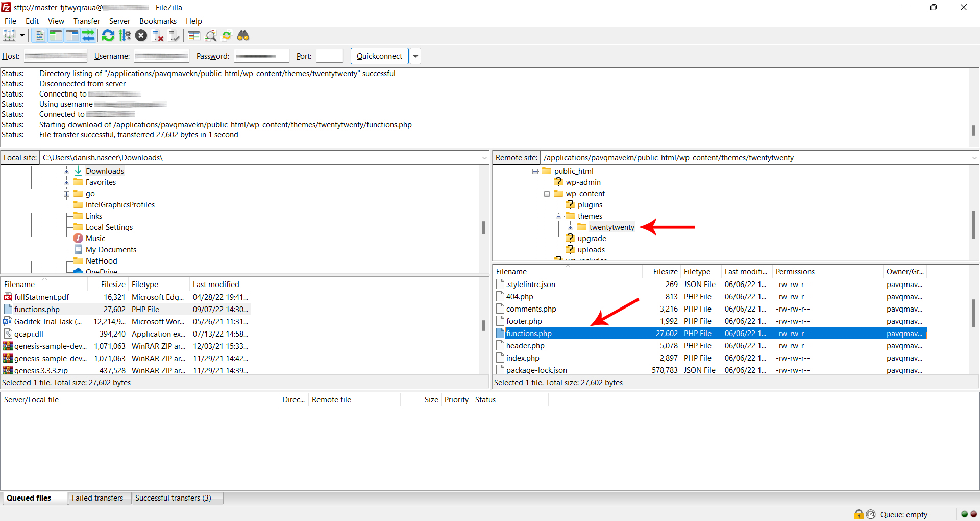
Task: Switch to Successful transfers tab
Action: point(173,498)
